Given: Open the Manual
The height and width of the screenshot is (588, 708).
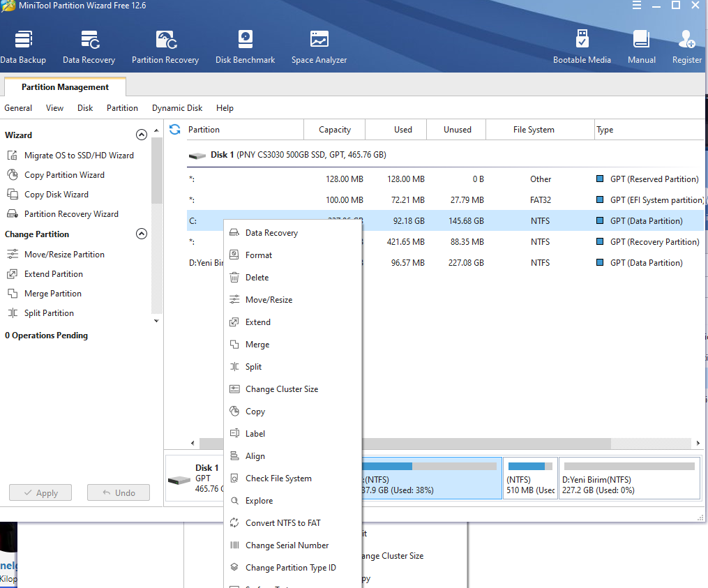Looking at the screenshot, I should [x=641, y=47].
